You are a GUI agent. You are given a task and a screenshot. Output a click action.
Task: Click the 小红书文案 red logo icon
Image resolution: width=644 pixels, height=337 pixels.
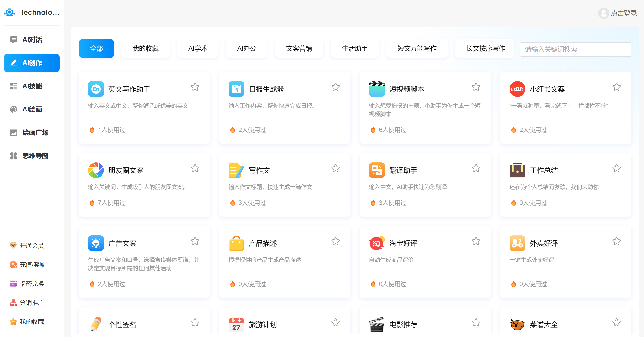pyautogui.click(x=517, y=89)
